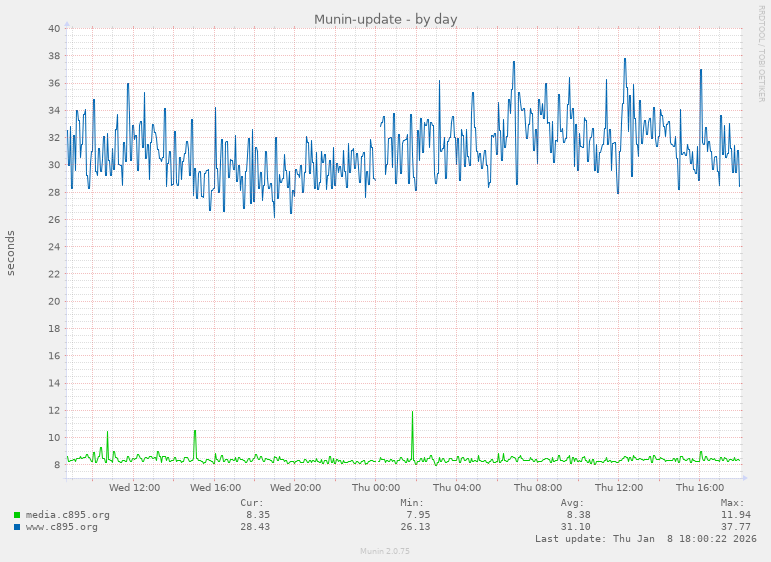The width and height of the screenshot is (771, 562).
Task: Select the media.c895.org legend label
Action: (67, 515)
